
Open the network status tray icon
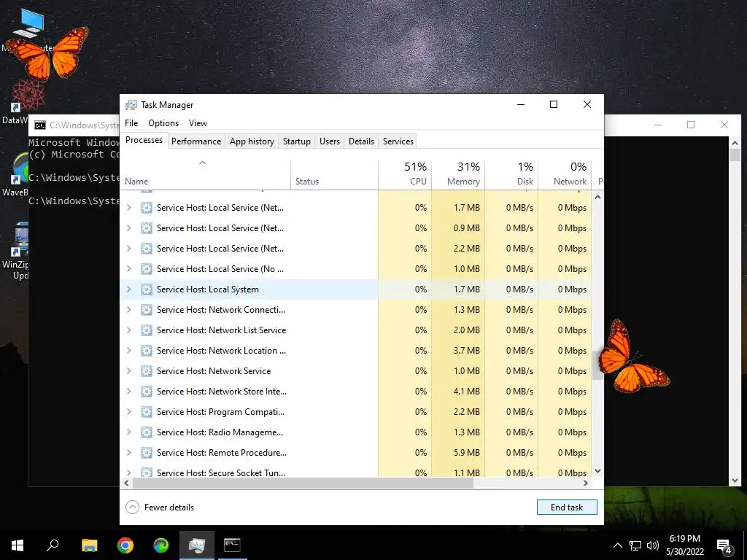tap(635, 545)
